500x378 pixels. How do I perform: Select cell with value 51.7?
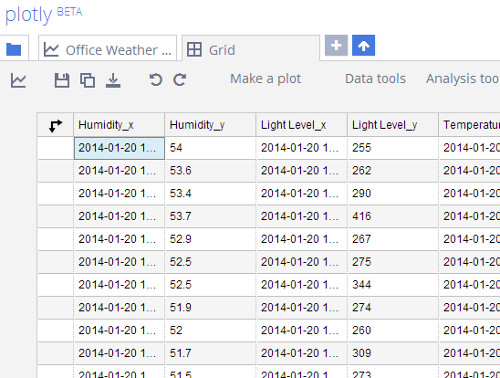click(x=210, y=353)
